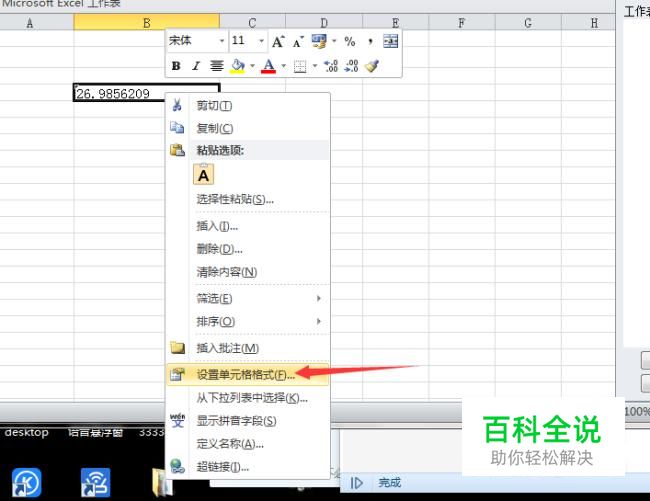Screen dimensions: 650x501
Task: Apply red font color button
Action: pyautogui.click(x=268, y=66)
